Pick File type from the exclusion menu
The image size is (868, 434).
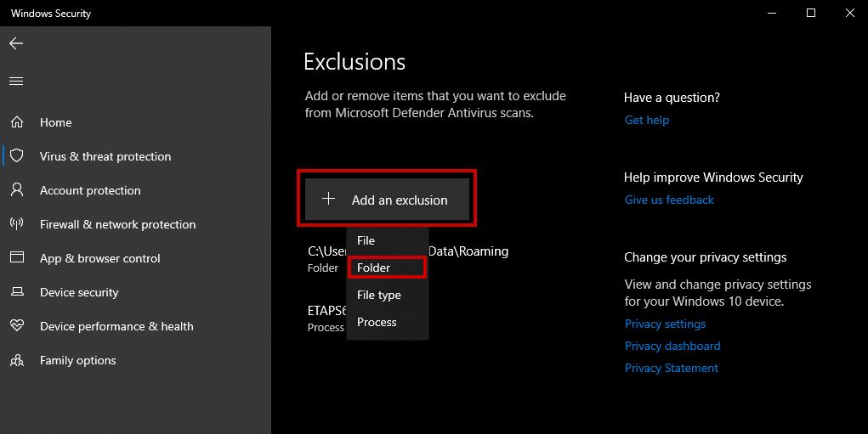379,296
